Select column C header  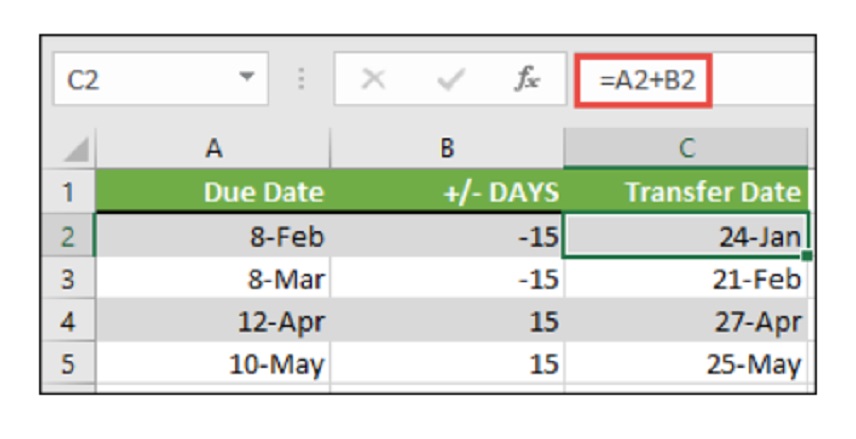pyautogui.click(x=685, y=149)
